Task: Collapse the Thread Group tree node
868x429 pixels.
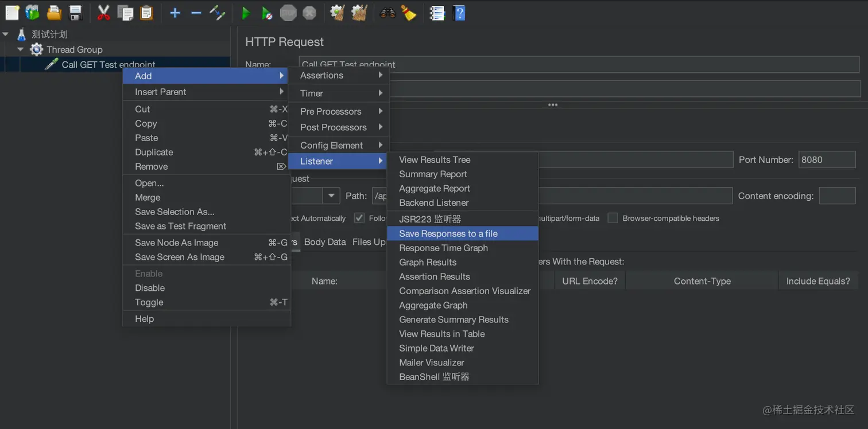Action: point(21,50)
